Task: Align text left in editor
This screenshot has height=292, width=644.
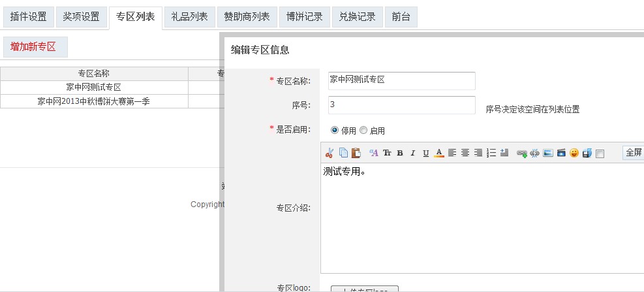Action: [x=452, y=153]
